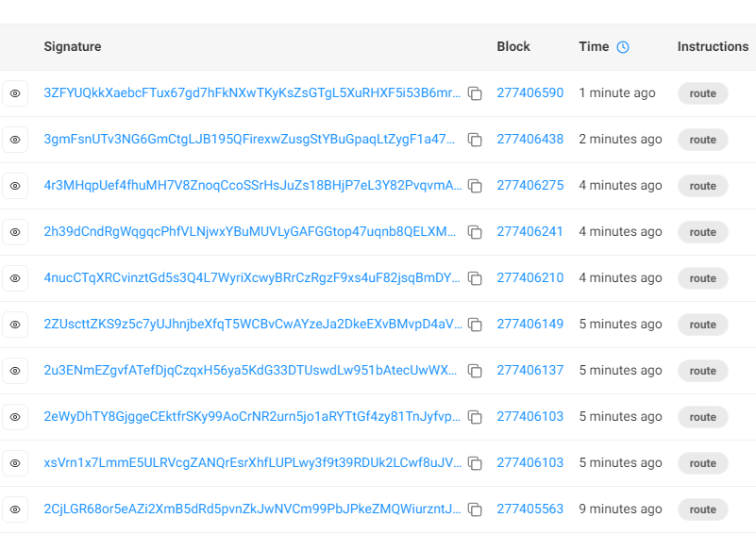Open transaction 2CjLGR68or5eAZi2 signature link
Viewport: 756px width, 551px height.
[x=252, y=509]
